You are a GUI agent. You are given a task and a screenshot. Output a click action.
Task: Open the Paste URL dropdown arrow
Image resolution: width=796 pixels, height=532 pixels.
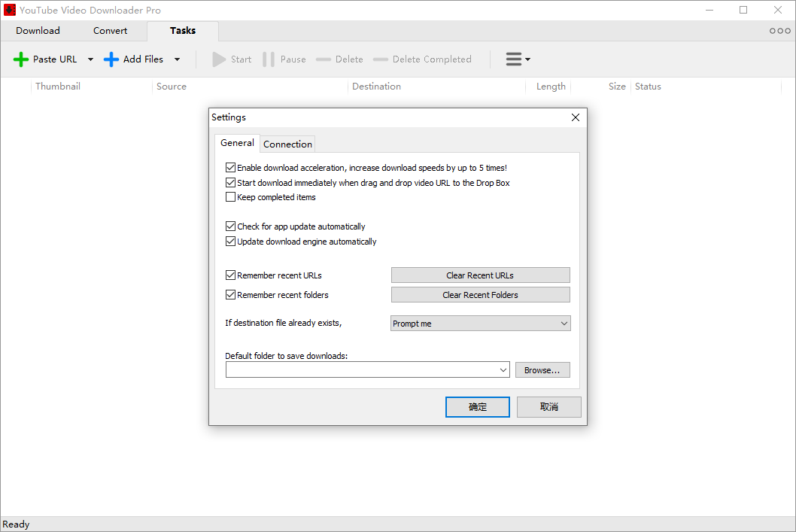90,59
